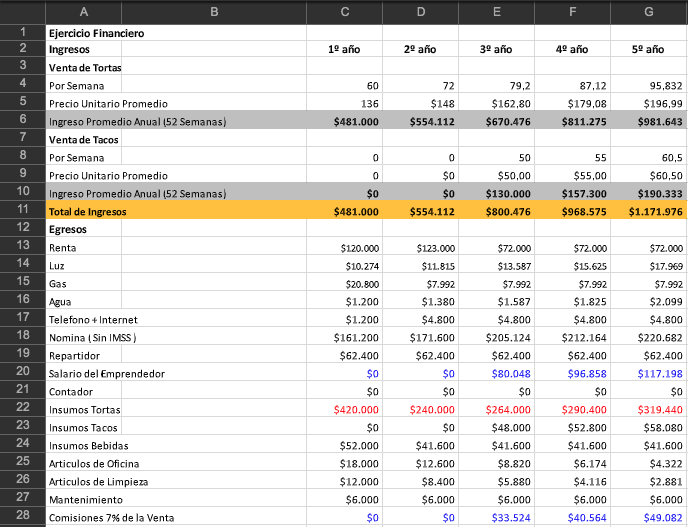Select column G header
The width and height of the screenshot is (688, 527).
click(x=649, y=12)
